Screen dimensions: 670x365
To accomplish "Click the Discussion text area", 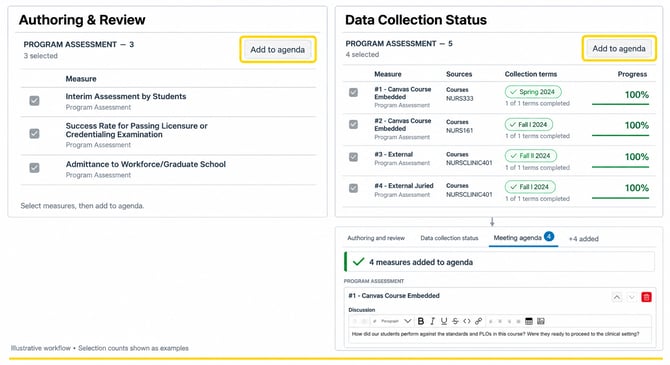I will coord(499,334).
